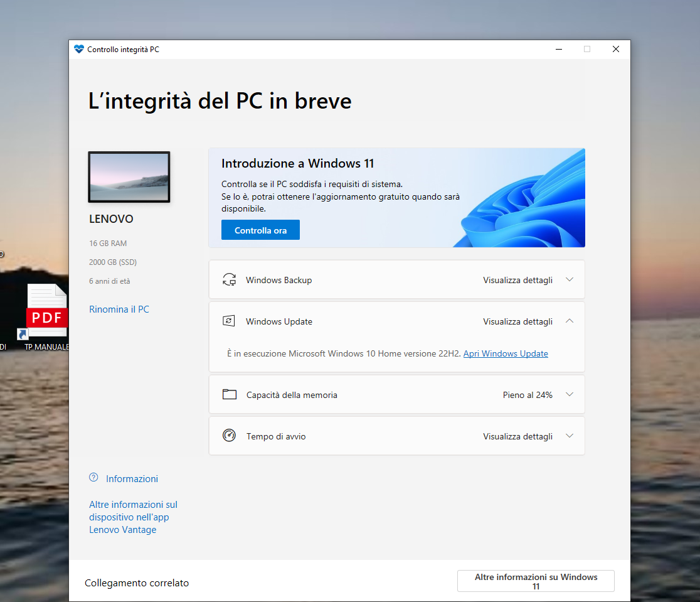Click the Capacità della memoria label
Viewport: 700px width, 602px height.
[x=292, y=395]
